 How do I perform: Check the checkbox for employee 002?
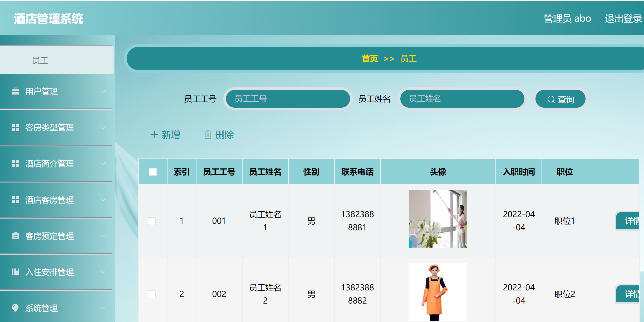152,294
